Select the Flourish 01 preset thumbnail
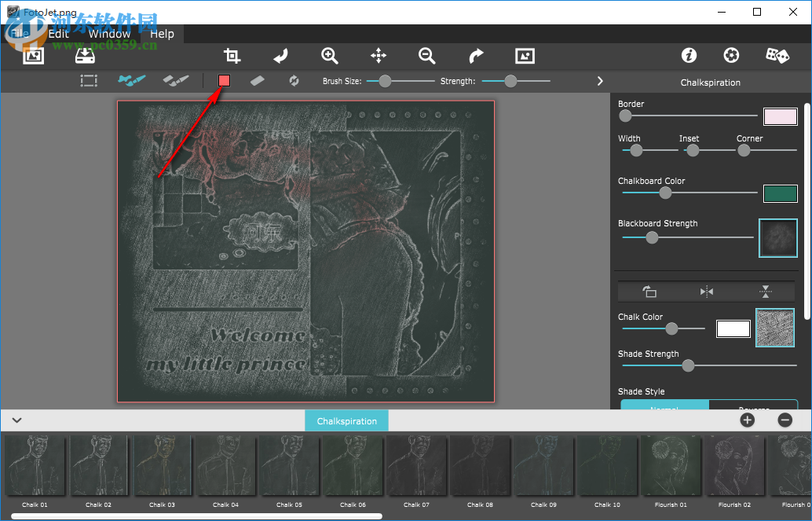 671,465
